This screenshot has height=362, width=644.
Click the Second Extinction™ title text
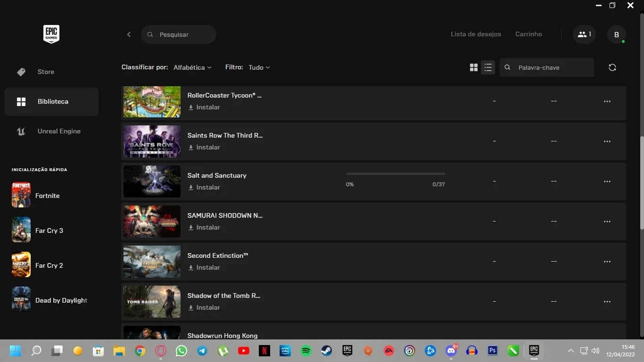point(218,255)
